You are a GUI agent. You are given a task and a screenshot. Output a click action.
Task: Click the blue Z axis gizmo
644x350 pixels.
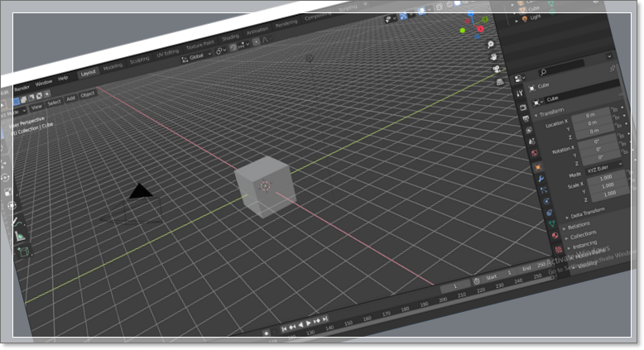(471, 13)
